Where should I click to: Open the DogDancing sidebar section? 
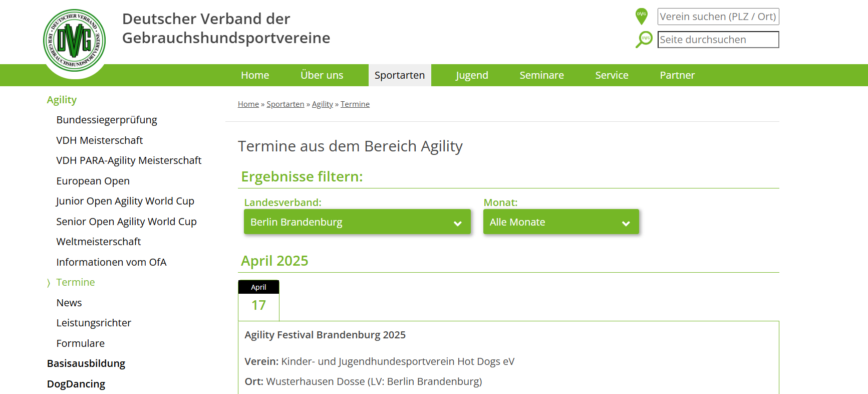[76, 384]
